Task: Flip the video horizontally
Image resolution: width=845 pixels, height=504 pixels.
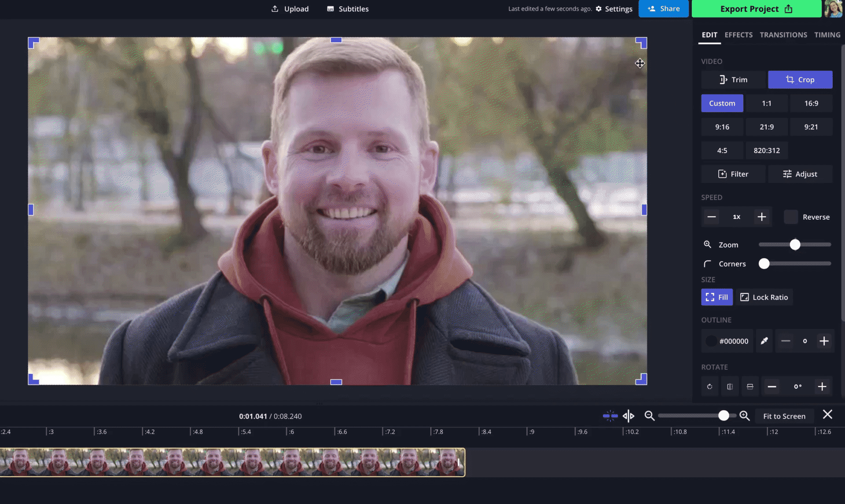Action: 730,387
